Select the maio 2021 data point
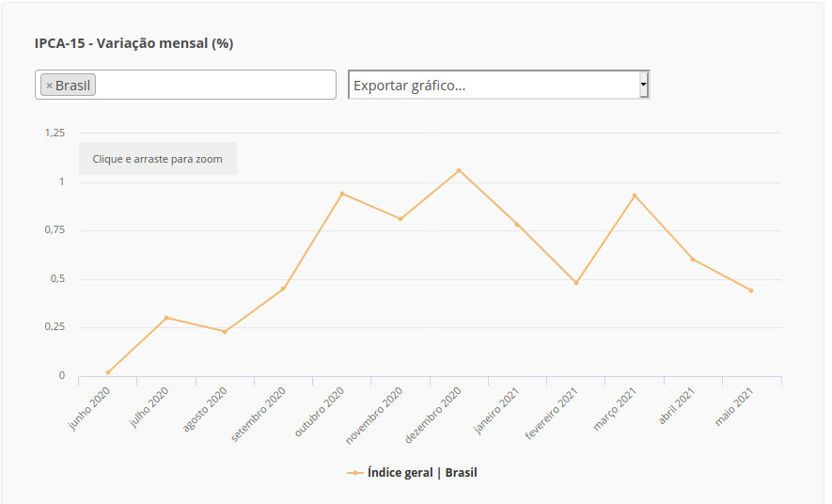This screenshot has width=832, height=504. (751, 291)
